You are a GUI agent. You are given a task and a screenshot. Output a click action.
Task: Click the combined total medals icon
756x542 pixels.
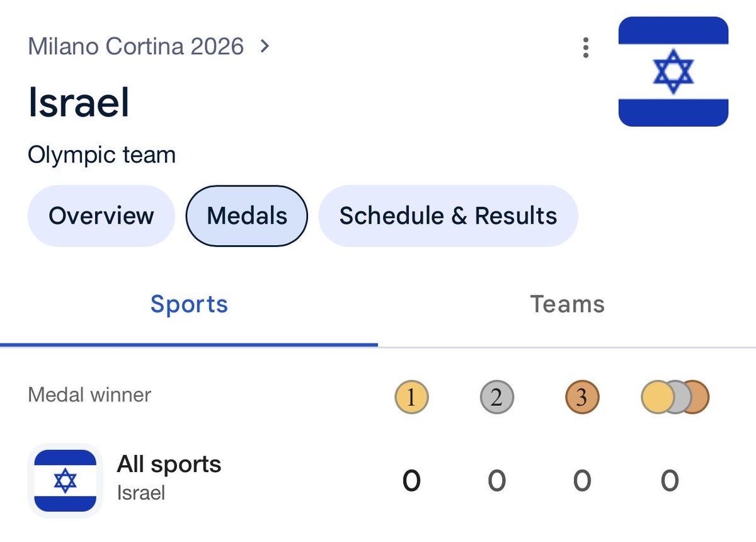click(x=675, y=398)
